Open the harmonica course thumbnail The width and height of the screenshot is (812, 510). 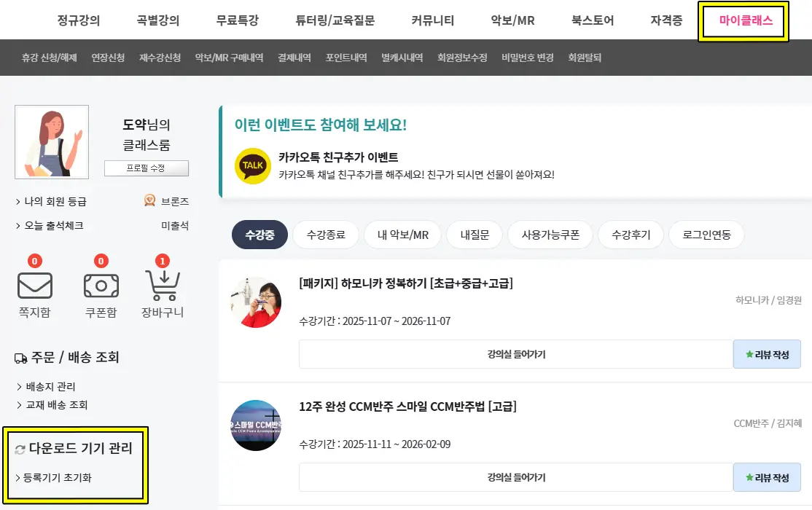pyautogui.click(x=255, y=302)
